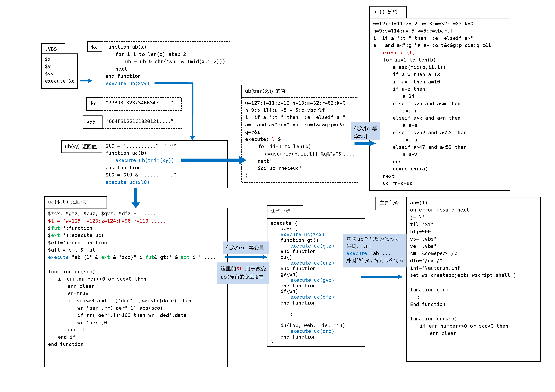Select the .VBS label tab
Viewport: 555px width, 392px height.
[53, 49]
